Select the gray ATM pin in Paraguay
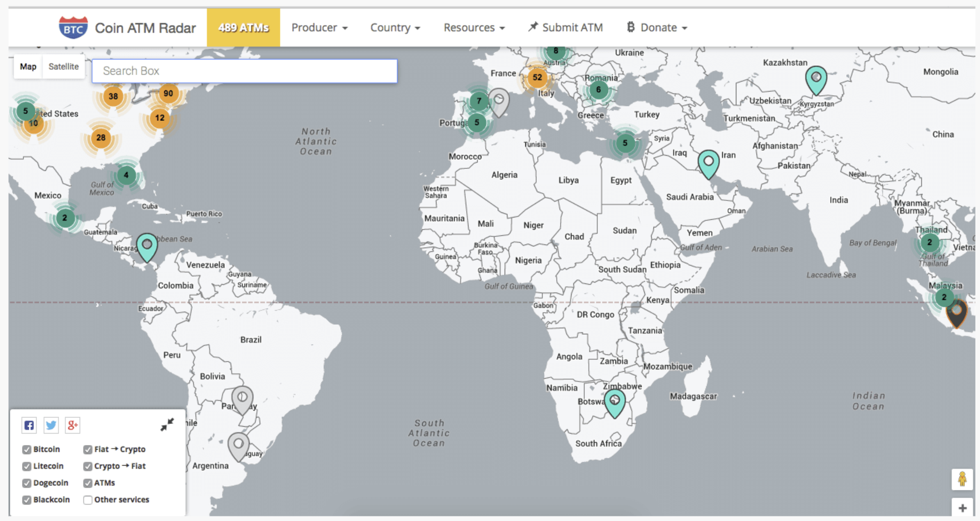980x521 pixels. [x=242, y=400]
